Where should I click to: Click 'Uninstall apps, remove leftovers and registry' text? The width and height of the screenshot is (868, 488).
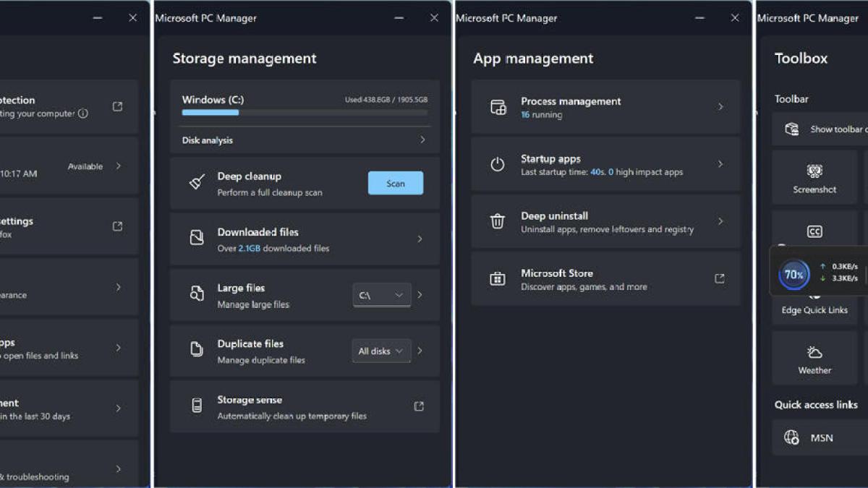coord(607,230)
